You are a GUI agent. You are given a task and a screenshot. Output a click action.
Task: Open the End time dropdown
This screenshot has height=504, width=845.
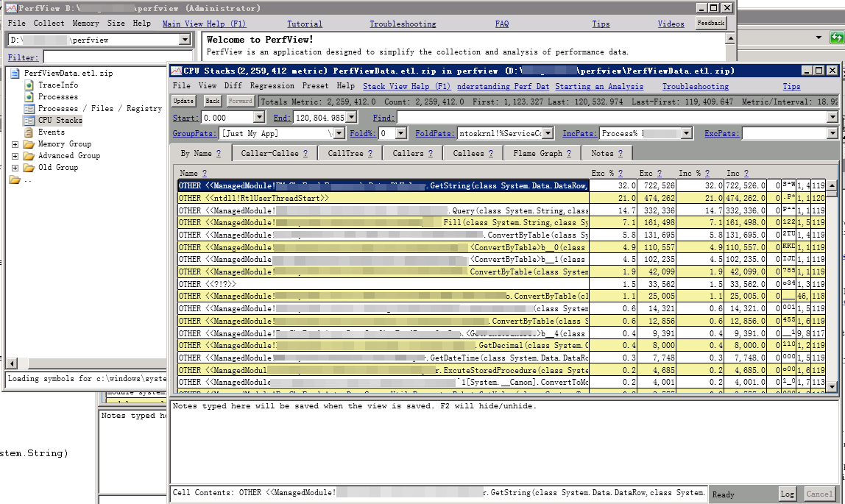(x=351, y=118)
